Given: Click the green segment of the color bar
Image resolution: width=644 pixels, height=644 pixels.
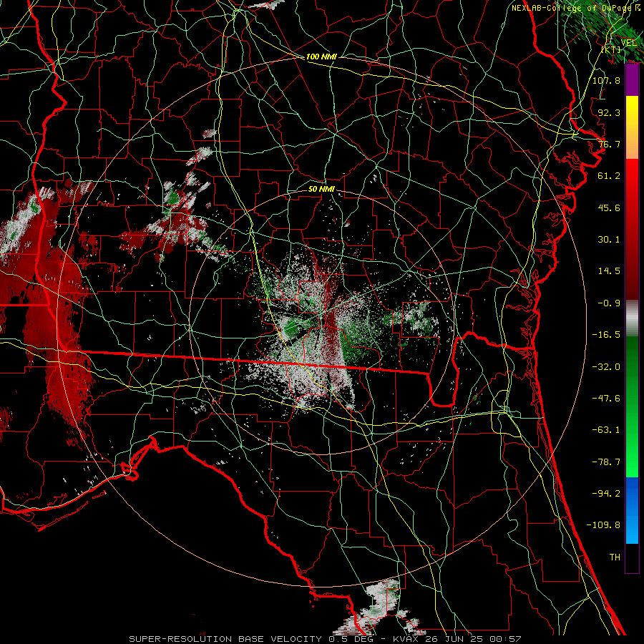Looking at the screenshot, I should [x=632, y=406].
